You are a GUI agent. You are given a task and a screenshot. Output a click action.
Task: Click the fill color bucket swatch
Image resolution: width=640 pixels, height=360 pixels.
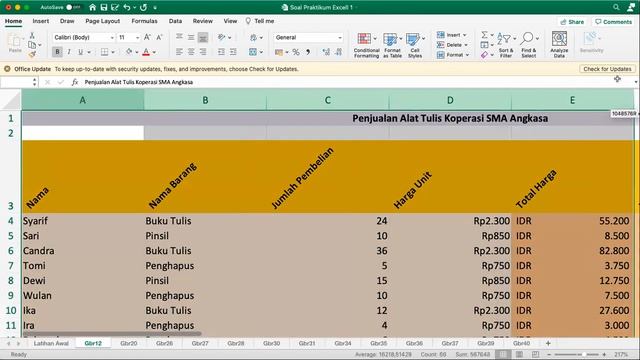click(x=129, y=52)
